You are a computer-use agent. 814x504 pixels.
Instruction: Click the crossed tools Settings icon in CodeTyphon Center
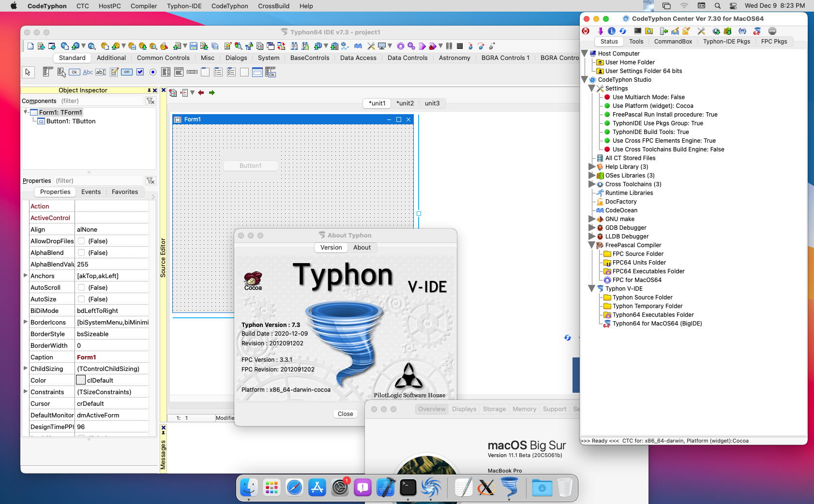point(701,31)
